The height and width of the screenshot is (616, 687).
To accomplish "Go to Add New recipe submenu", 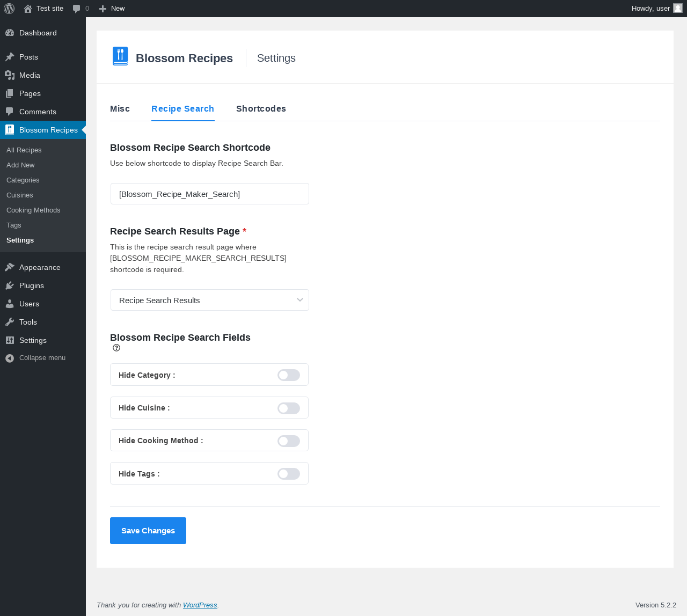I will click(x=20, y=165).
